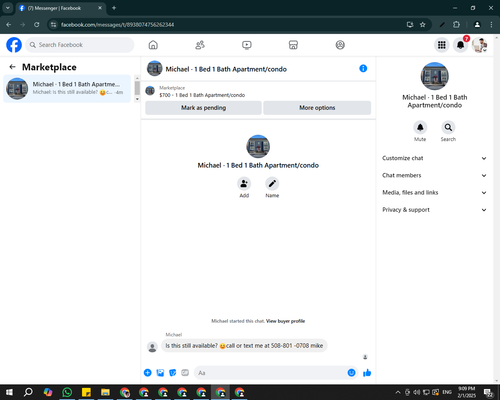The height and width of the screenshot is (400, 500).
Task: Open the emoji picker in message box
Action: (351, 373)
